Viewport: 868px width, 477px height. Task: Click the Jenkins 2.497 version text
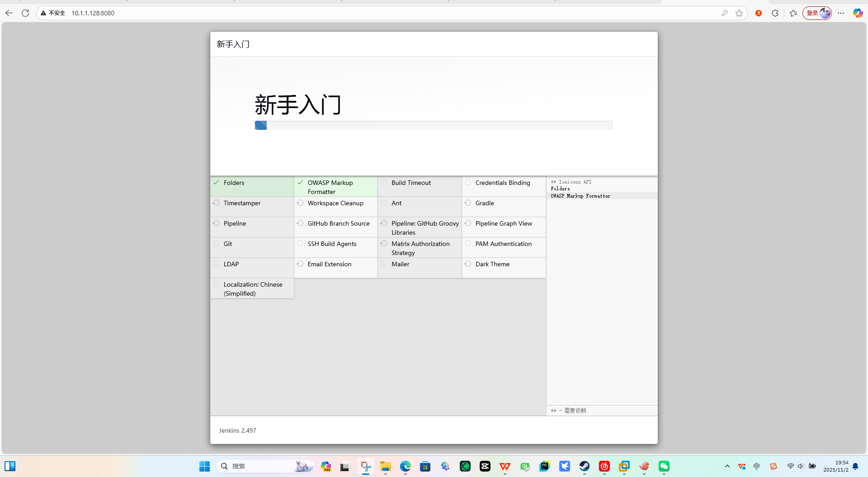coord(237,430)
